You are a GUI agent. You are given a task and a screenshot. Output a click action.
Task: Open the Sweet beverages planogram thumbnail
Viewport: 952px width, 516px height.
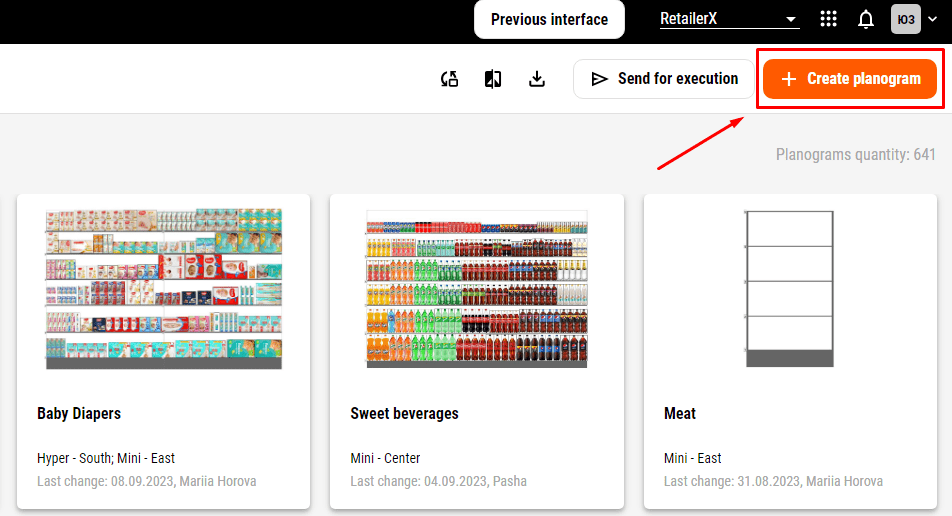[x=477, y=288]
